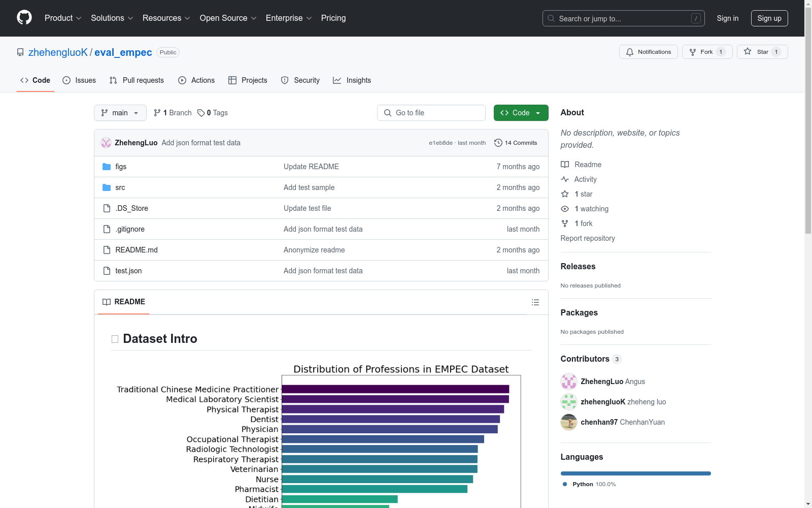
Task: Click the fork icon for 1 fork
Action: (565, 224)
